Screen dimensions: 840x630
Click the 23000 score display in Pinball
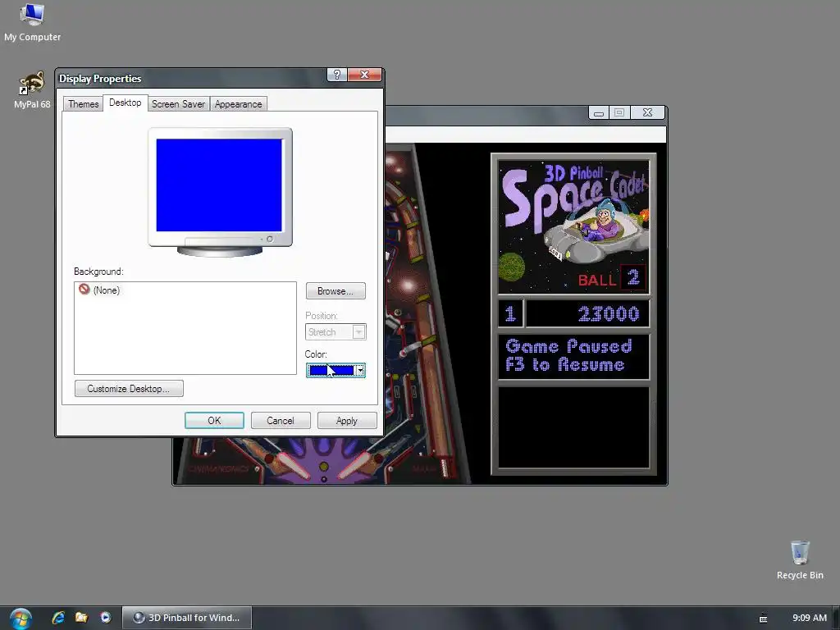click(x=587, y=313)
